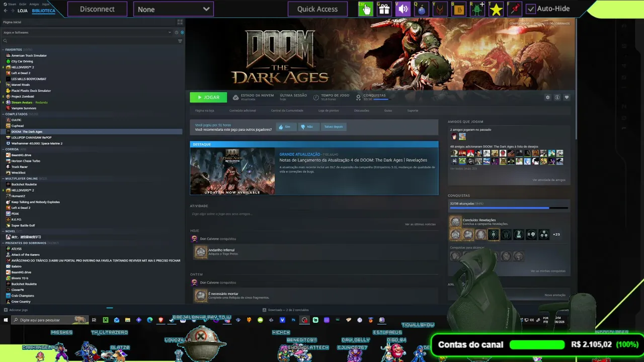Click the favorite heart icon
The image size is (644, 362).
click(x=567, y=98)
